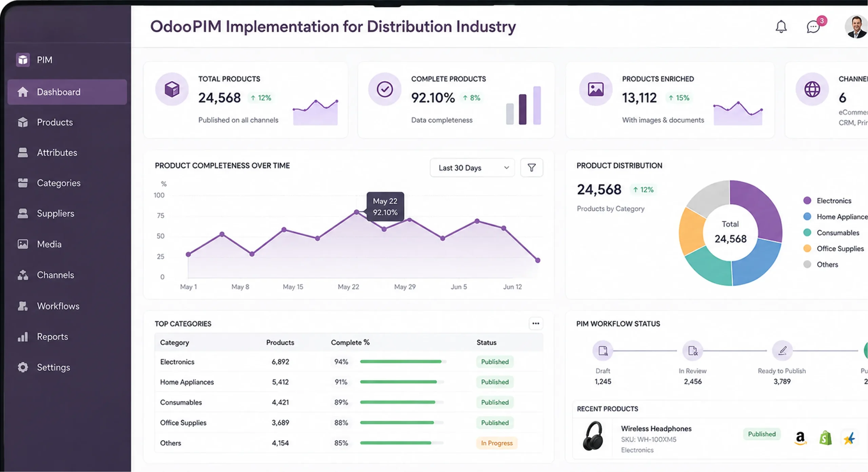Image resolution: width=868 pixels, height=472 pixels.
Task: Click Electronics 94% progress bar
Action: [403, 362]
